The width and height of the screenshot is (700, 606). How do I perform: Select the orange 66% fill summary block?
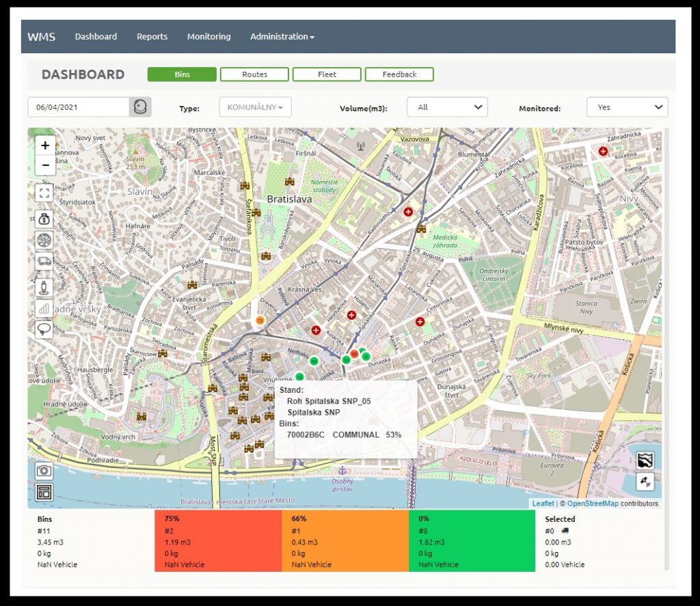tap(345, 541)
